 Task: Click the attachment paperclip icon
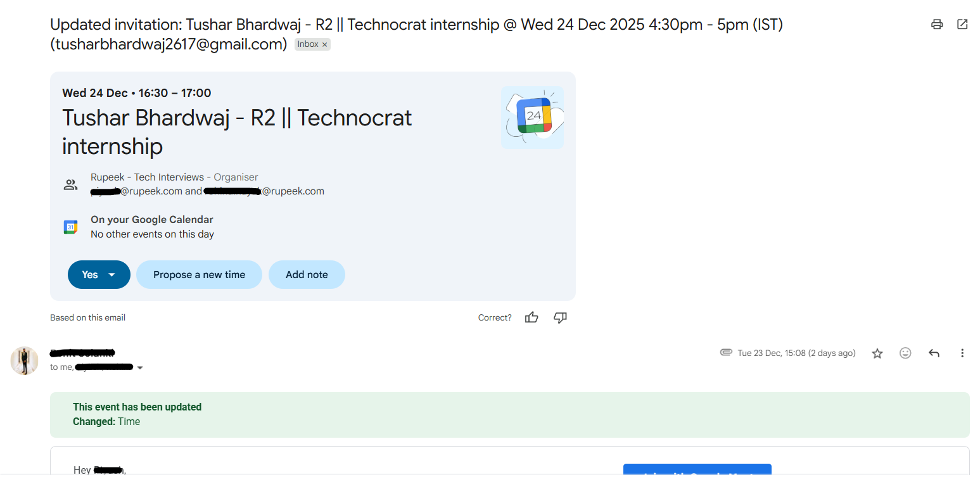point(726,353)
